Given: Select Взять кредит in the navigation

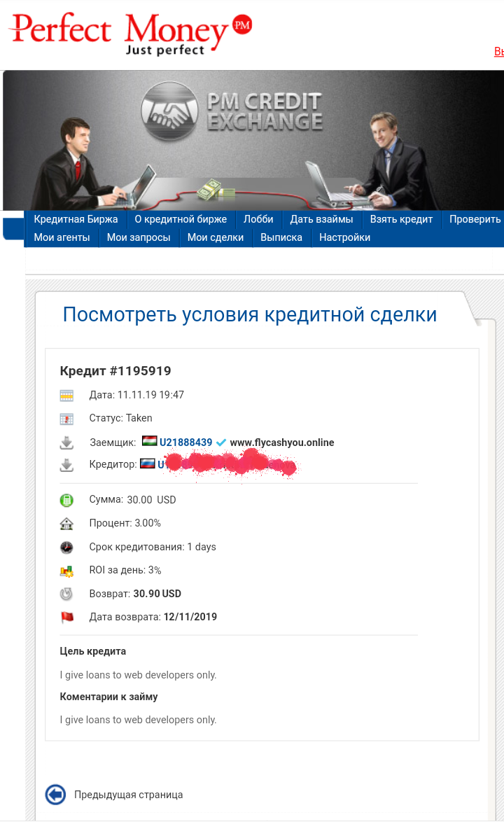Looking at the screenshot, I should 401,219.
